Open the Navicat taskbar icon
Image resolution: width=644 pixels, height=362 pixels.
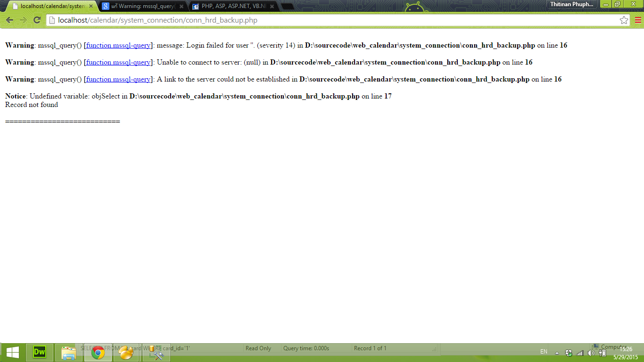[126, 353]
